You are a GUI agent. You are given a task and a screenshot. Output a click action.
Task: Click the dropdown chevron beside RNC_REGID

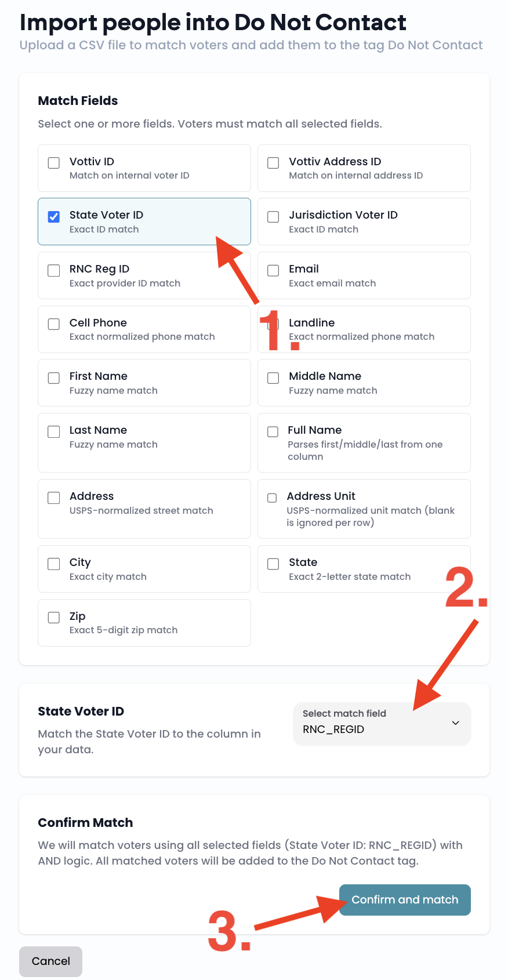(456, 723)
